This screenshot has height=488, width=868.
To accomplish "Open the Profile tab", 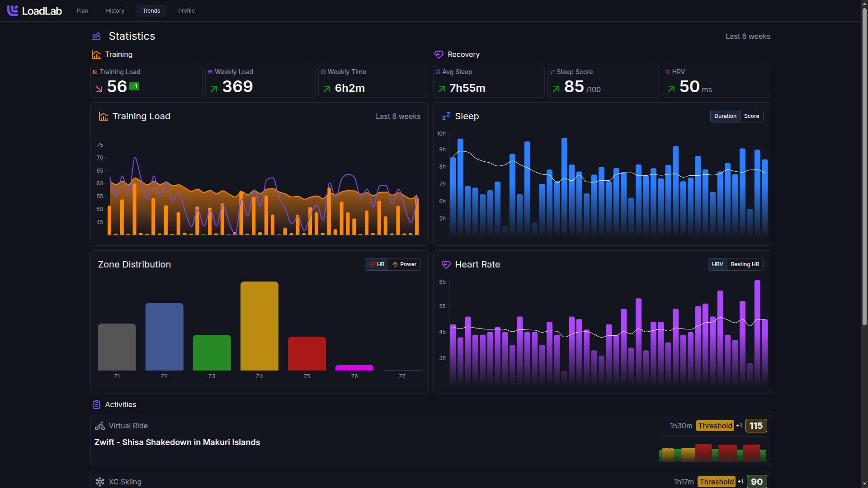I will [186, 10].
